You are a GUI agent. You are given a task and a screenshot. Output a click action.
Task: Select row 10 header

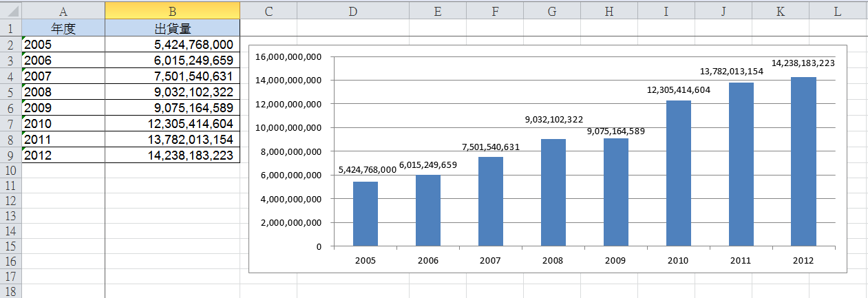click(x=11, y=171)
